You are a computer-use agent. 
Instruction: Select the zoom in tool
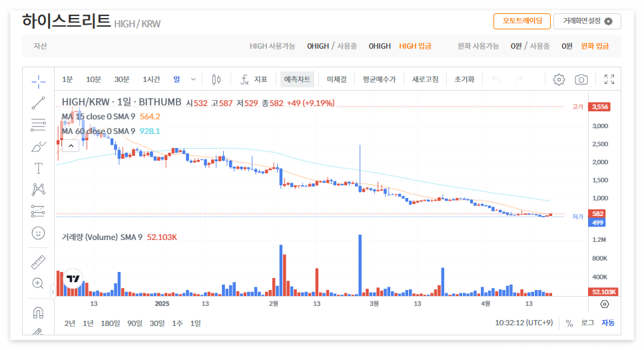38,283
